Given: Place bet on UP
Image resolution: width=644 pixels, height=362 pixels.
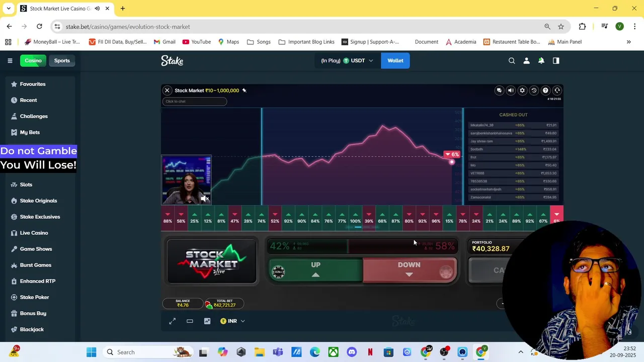Looking at the screenshot, I should [x=315, y=270].
